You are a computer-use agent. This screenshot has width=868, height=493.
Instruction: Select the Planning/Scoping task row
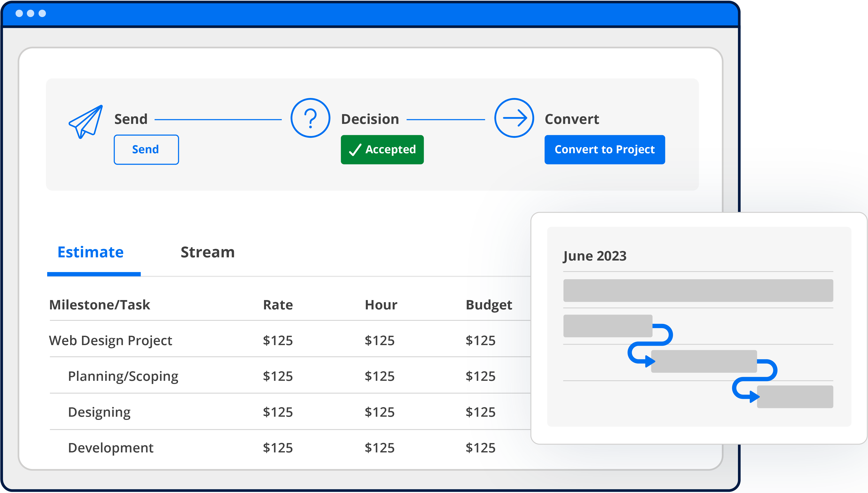point(123,376)
